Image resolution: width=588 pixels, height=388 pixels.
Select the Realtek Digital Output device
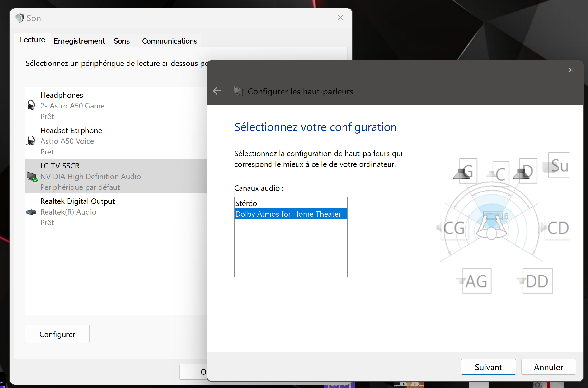pos(77,212)
